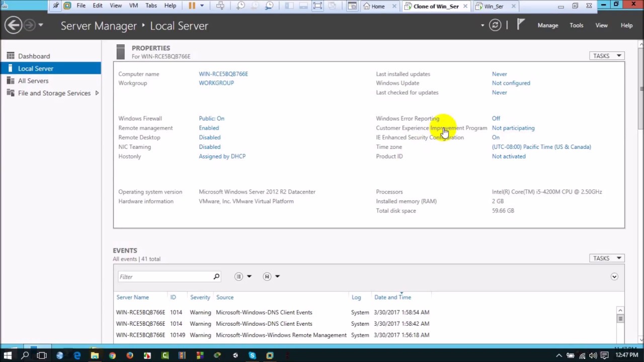Click the VMware pause button
644x362 pixels.
point(192,6)
